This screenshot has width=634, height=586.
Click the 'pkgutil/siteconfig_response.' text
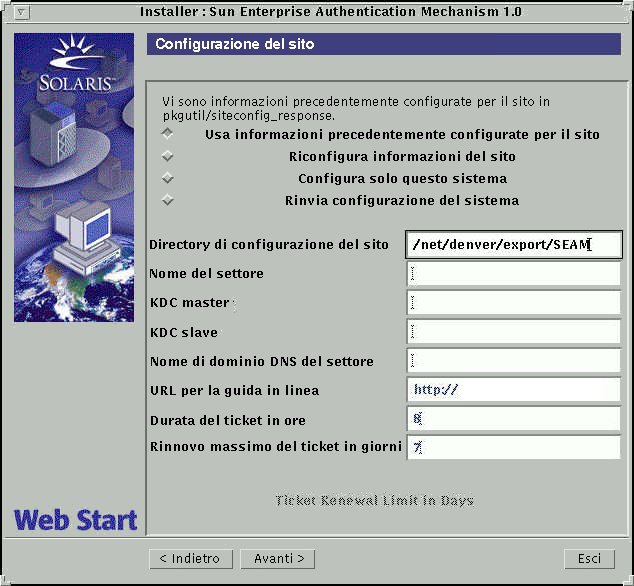(249, 116)
